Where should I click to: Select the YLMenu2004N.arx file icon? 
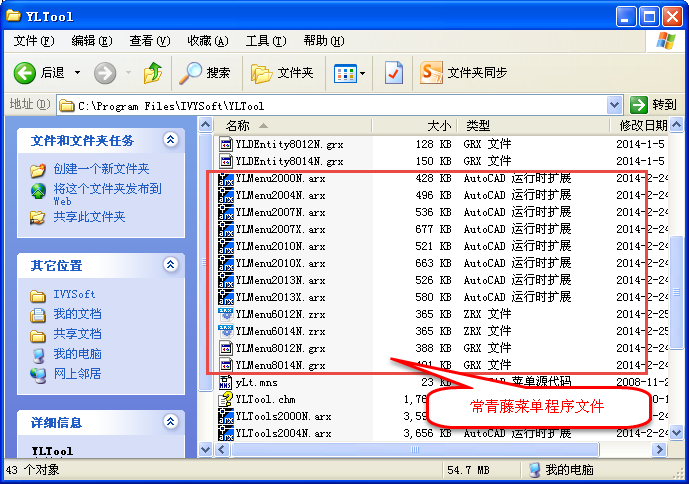click(225, 195)
